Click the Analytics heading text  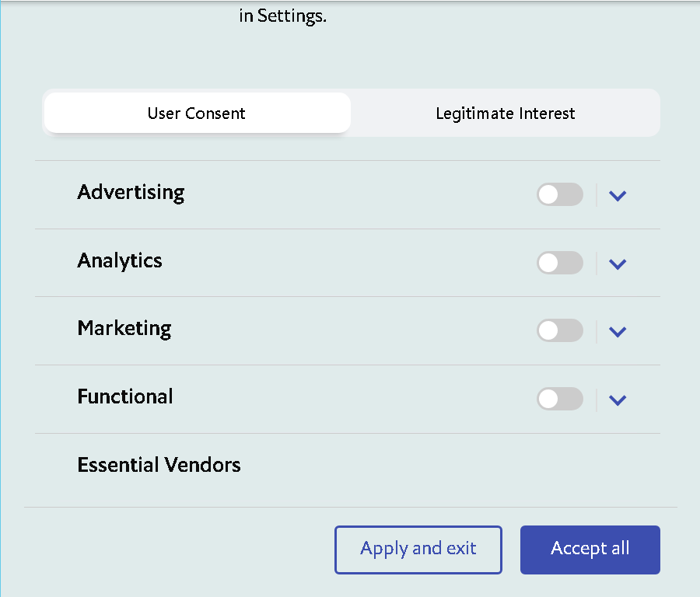[120, 261]
